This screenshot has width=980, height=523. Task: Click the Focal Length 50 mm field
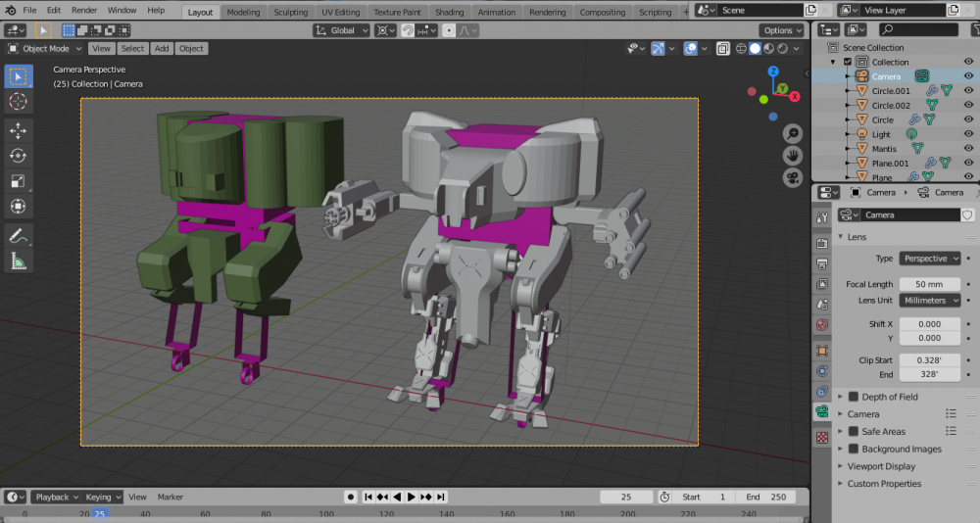pyautogui.click(x=929, y=284)
